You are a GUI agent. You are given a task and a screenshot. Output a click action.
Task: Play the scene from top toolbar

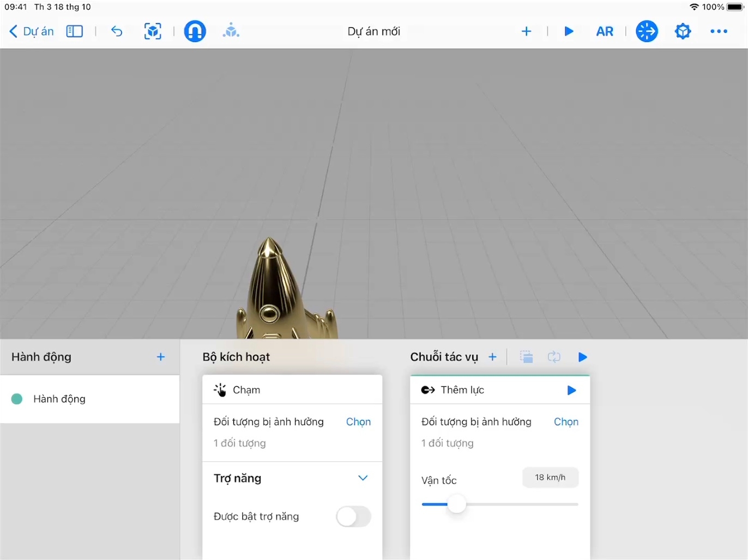[569, 32]
